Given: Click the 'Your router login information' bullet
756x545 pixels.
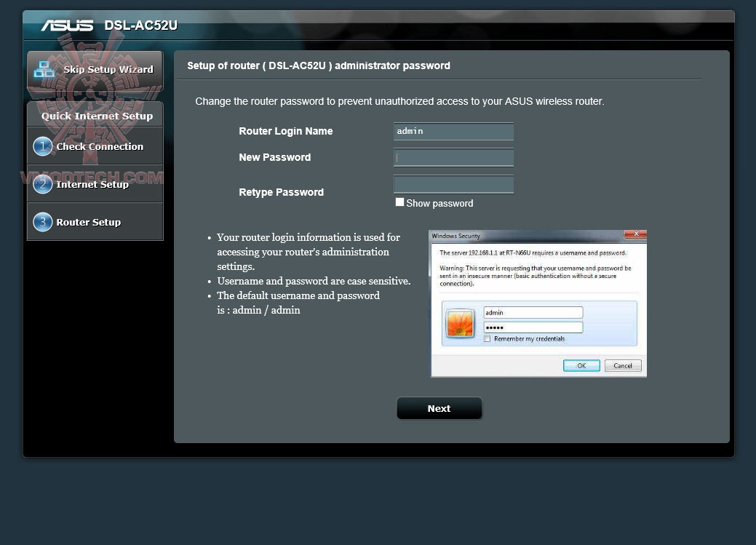Looking at the screenshot, I should (309, 252).
